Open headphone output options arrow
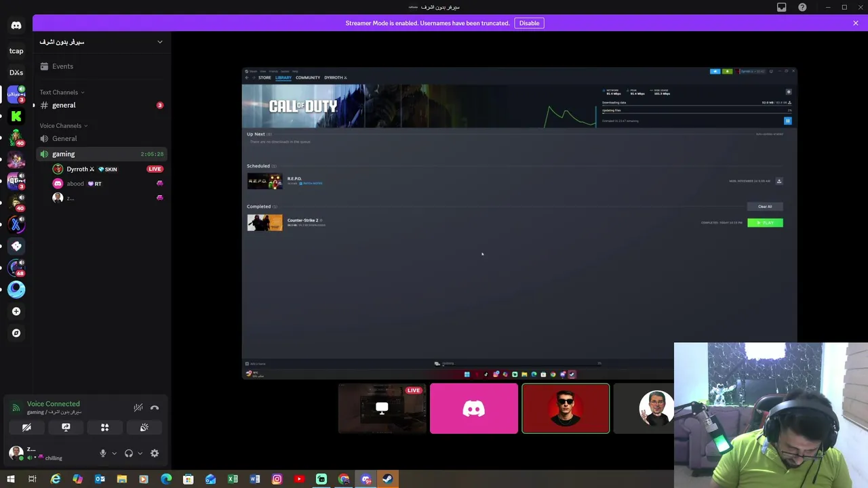The image size is (868, 488). point(140,453)
